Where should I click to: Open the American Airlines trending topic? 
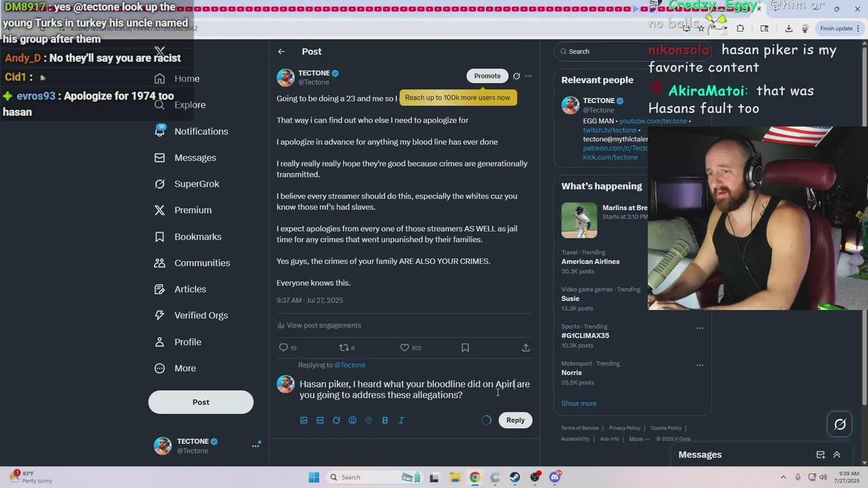click(591, 262)
